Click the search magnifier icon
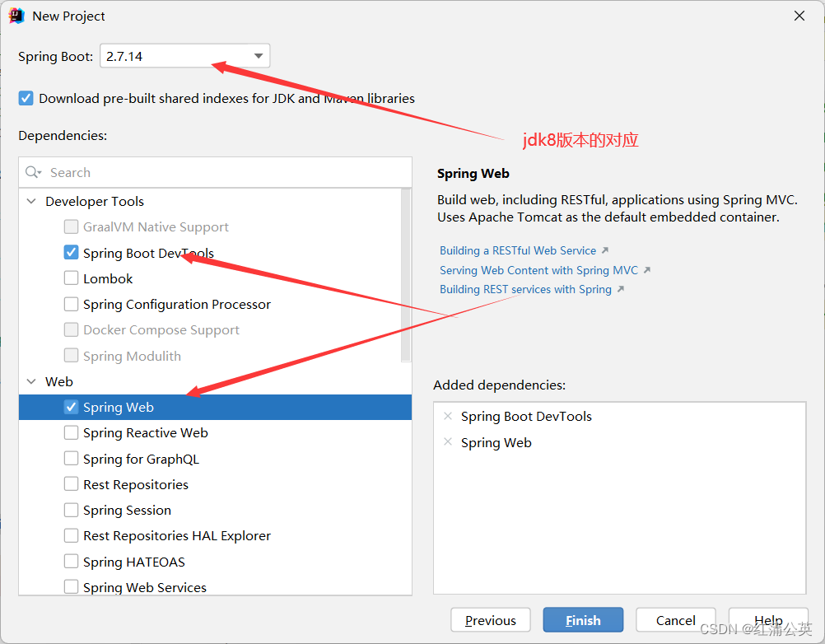Viewport: 825px width, 644px height. (33, 172)
